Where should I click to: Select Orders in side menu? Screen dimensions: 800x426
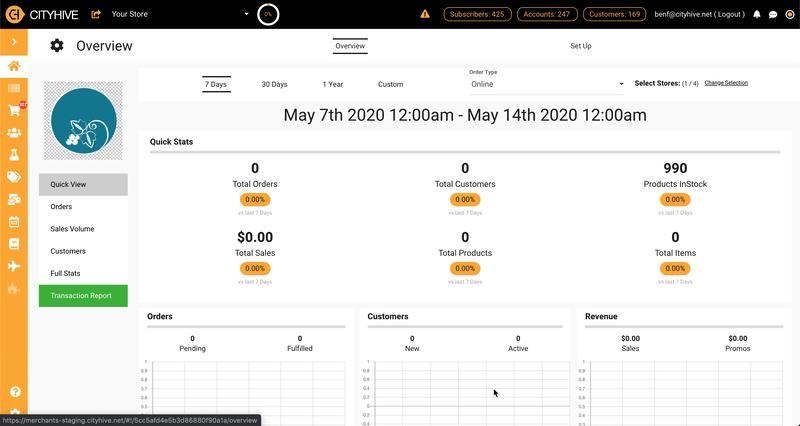(x=83, y=207)
